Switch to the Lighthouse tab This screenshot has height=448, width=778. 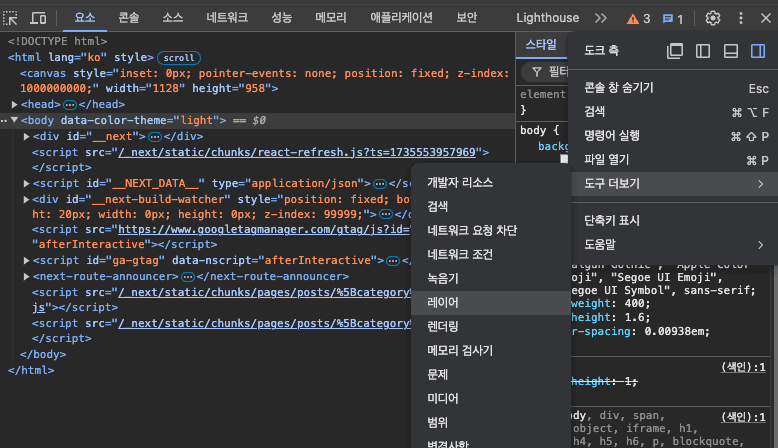click(548, 18)
